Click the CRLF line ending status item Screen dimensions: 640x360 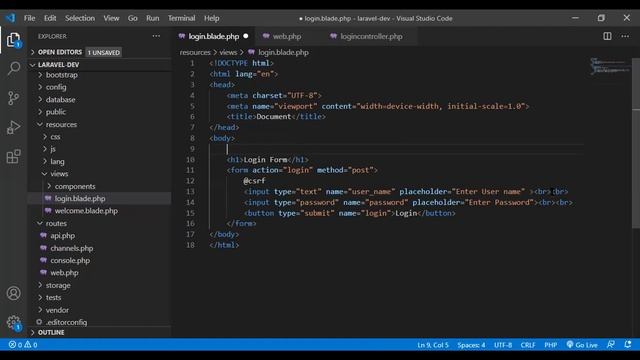(528, 345)
